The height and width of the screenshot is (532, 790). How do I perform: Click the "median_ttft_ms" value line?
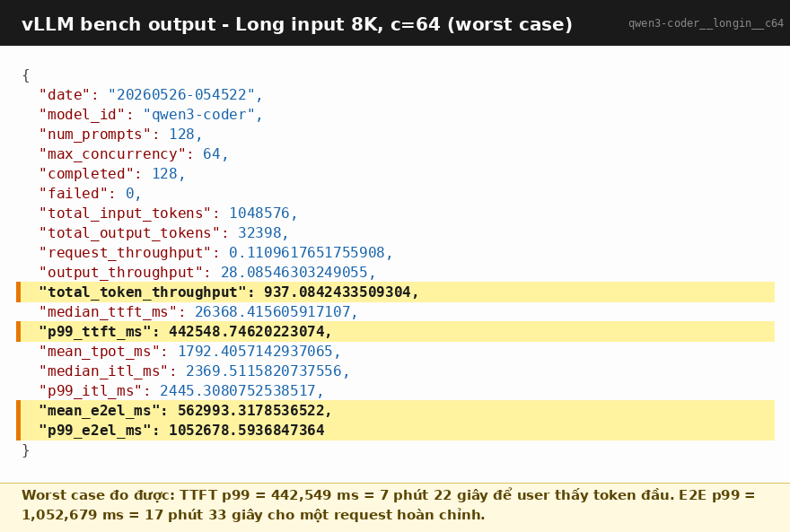198,311
